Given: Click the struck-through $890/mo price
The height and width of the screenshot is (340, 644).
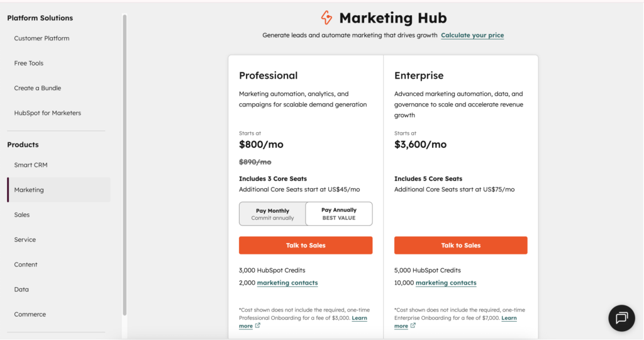Looking at the screenshot, I should point(255,162).
